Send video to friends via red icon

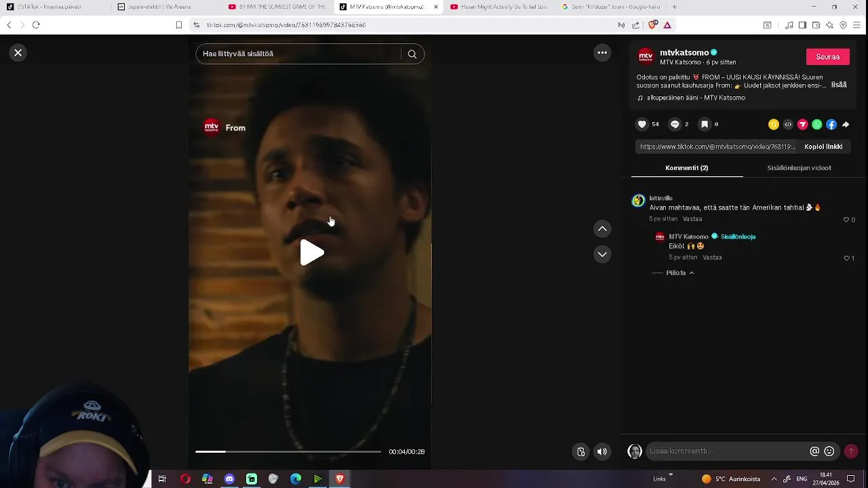click(802, 125)
